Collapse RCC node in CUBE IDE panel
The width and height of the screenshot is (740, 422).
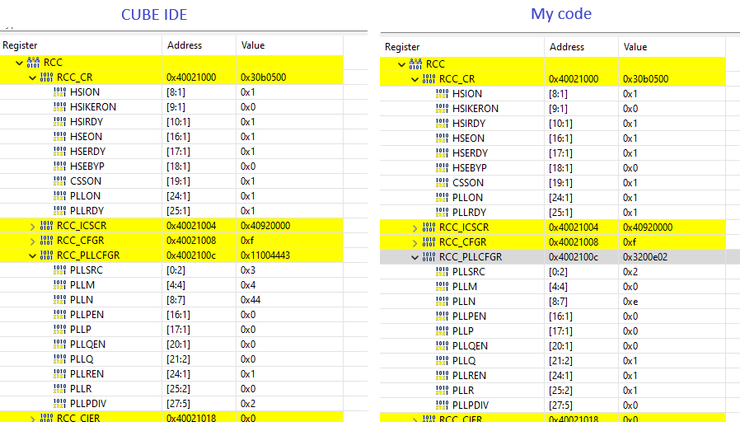19,63
